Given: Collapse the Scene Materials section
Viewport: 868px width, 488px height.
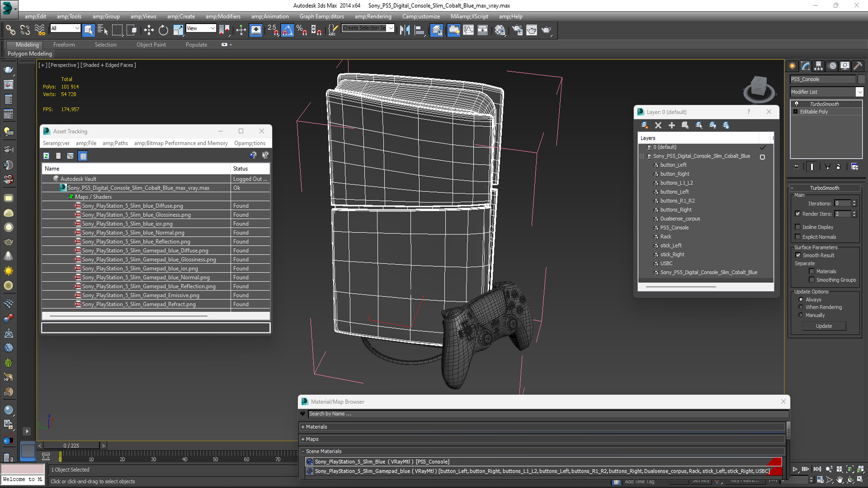Looking at the screenshot, I should (x=303, y=451).
